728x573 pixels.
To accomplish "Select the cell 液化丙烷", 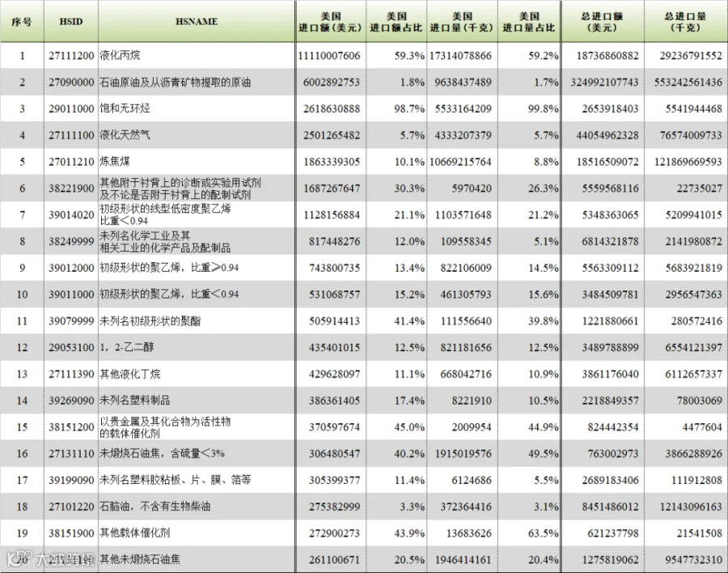I will (x=120, y=55).
